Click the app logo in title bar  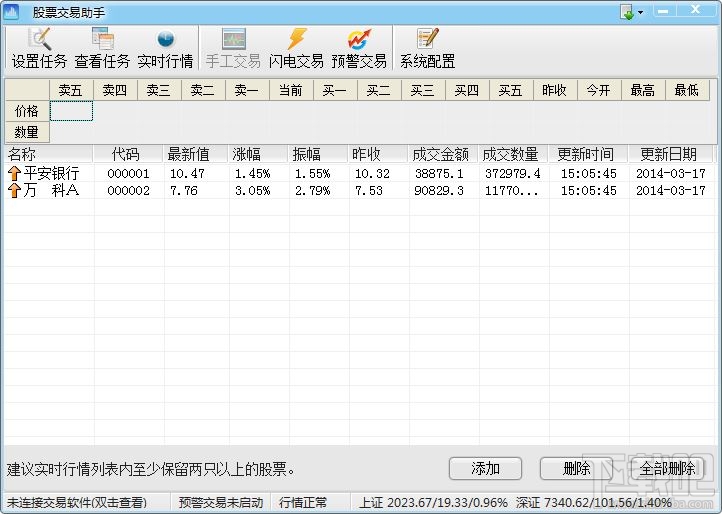coord(11,12)
